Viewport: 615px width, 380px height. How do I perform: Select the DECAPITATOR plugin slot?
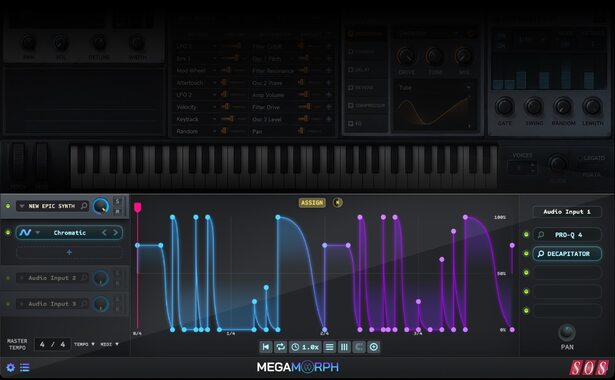567,254
